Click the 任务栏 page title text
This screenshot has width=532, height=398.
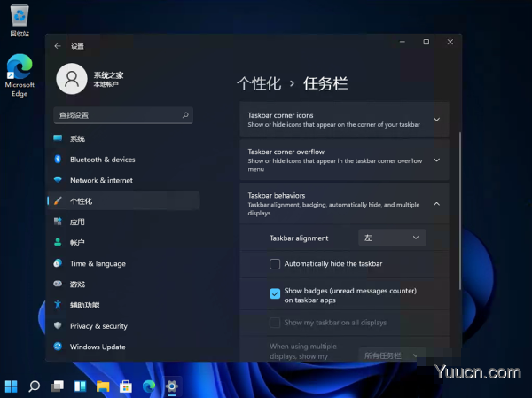(x=325, y=83)
